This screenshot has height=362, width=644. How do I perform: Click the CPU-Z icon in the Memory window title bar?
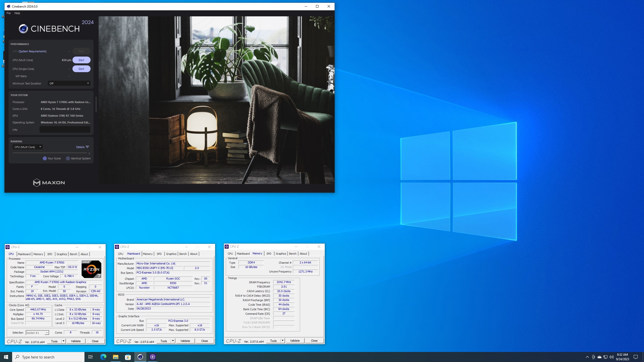[x=227, y=247]
